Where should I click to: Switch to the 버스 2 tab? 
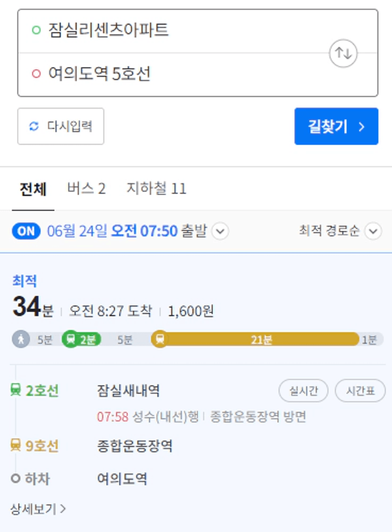pos(86,188)
